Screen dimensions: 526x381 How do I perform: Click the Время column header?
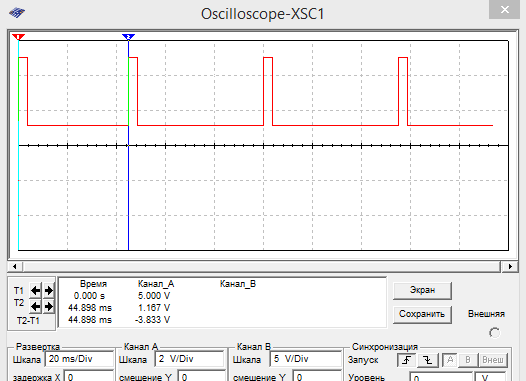pos(93,284)
